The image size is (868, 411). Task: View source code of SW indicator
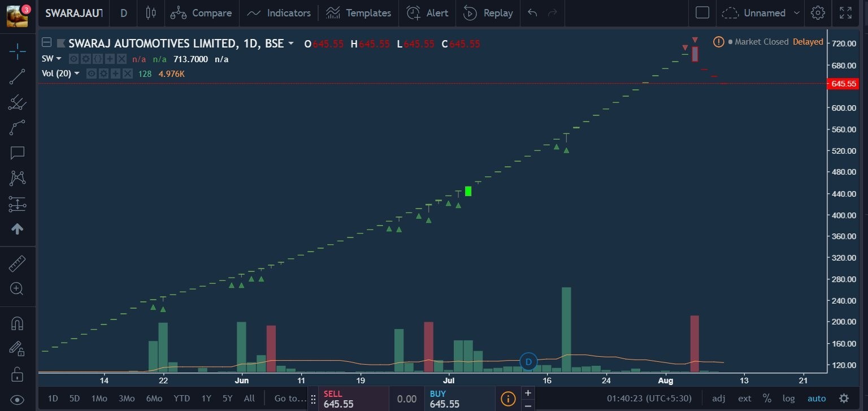click(x=97, y=59)
